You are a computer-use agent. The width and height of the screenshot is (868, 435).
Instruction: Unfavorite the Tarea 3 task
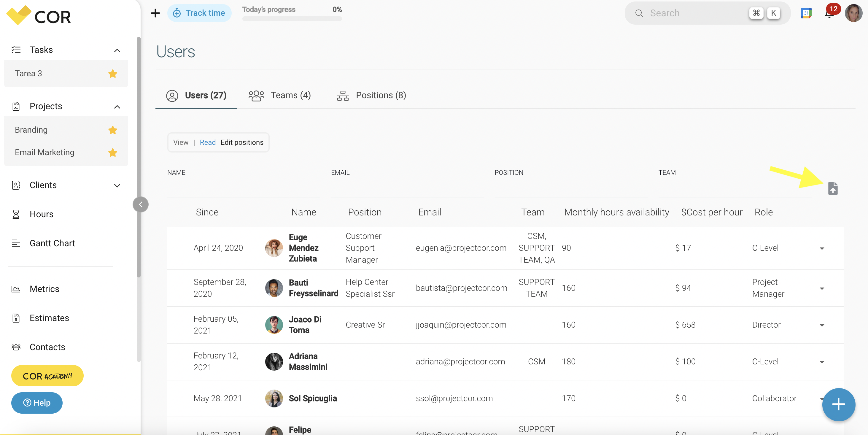112,74
